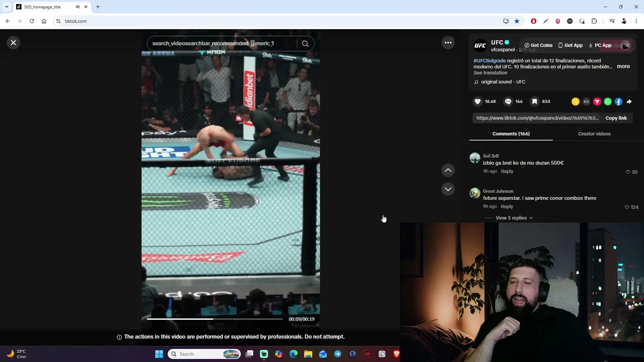The image size is (644, 362).
Task: Click the Copy link button
Action: (x=616, y=118)
